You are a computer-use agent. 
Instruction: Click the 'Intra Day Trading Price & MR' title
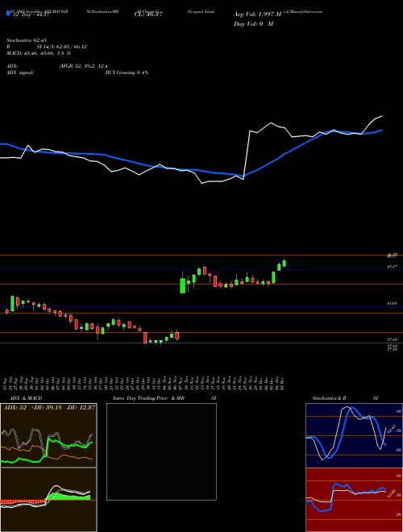(x=148, y=398)
